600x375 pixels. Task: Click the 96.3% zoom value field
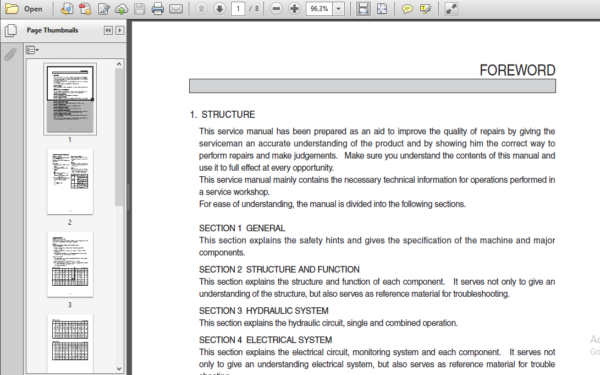(319, 8)
